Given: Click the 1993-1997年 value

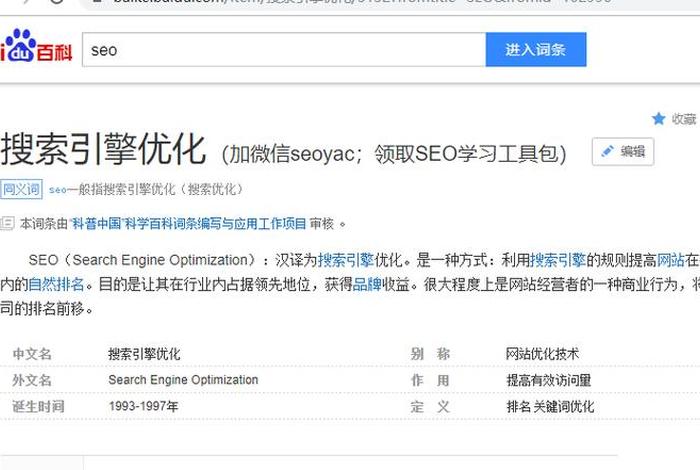Looking at the screenshot, I should coord(143,406).
